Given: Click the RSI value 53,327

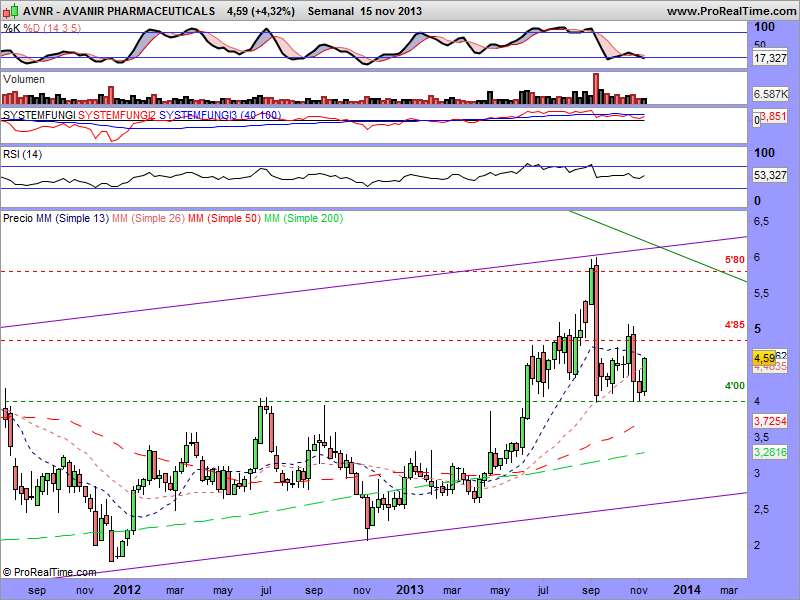Looking at the screenshot, I should (770, 175).
